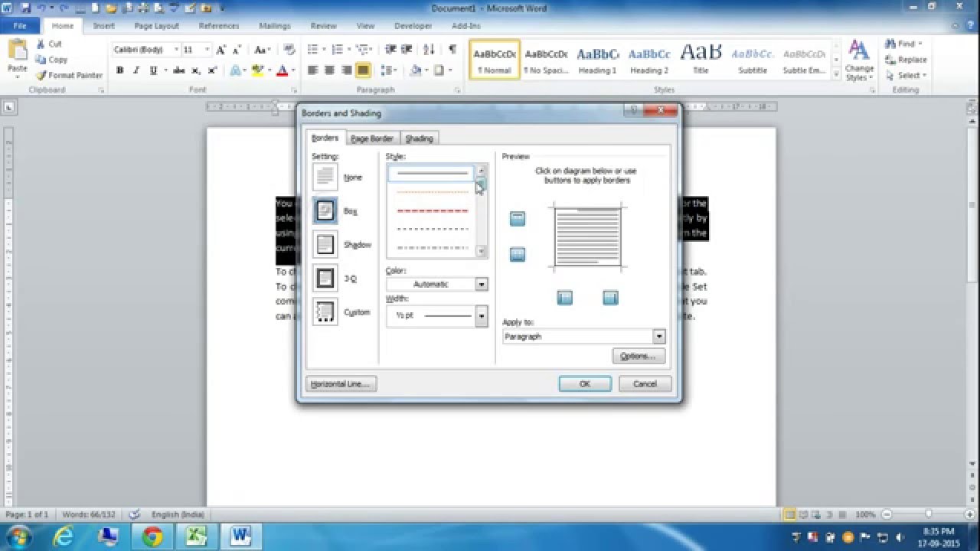Screen dimensions: 980x551
Task: Apply red font color
Action: [282, 70]
